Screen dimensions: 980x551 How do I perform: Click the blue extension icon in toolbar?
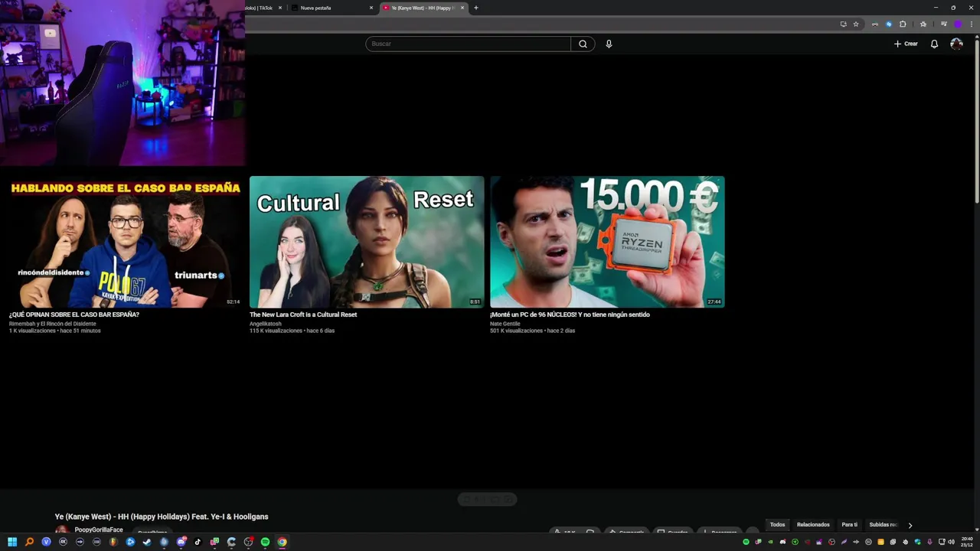click(x=889, y=24)
